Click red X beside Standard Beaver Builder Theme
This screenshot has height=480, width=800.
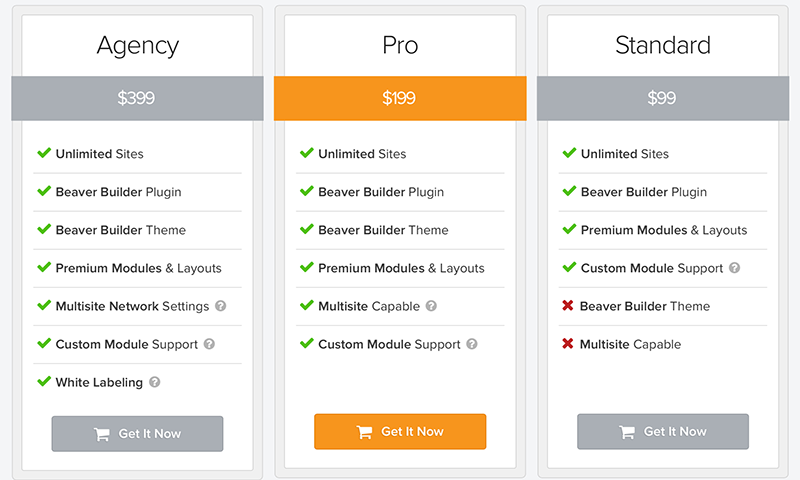[568, 306]
